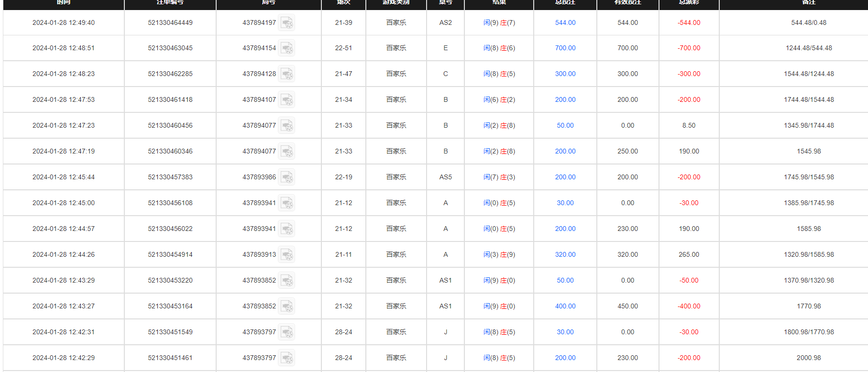View video replay of round 437893986
Screen dimensions: 868x372
[x=287, y=177]
